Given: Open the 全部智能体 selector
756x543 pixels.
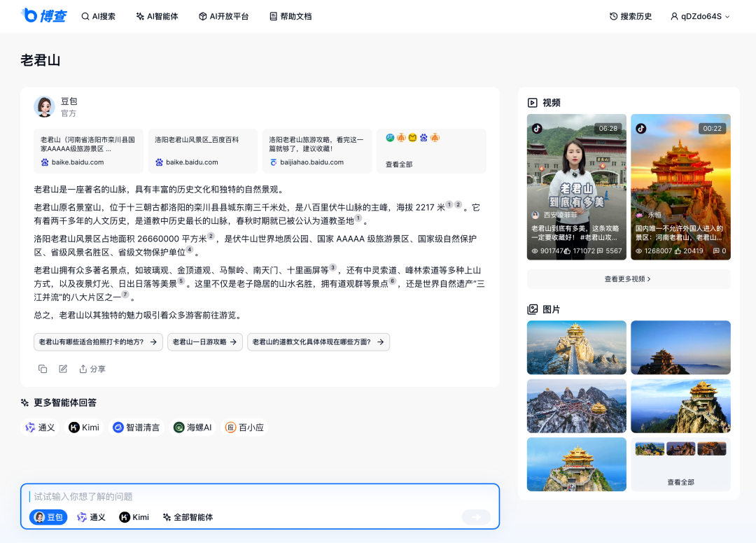Looking at the screenshot, I should click(188, 517).
